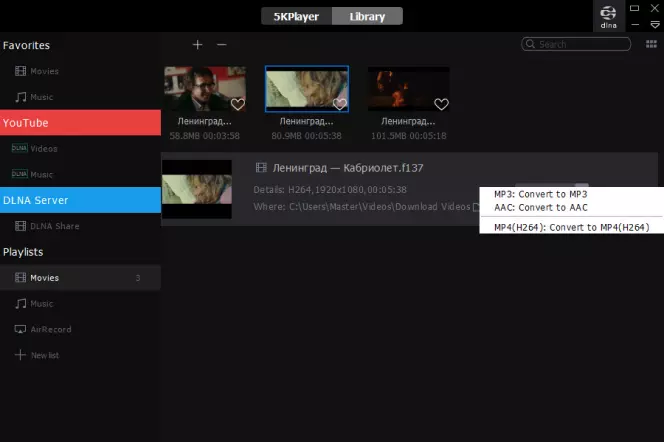Favorite the 58.8MB video with heart icon
This screenshot has height=442, width=664.
(238, 104)
